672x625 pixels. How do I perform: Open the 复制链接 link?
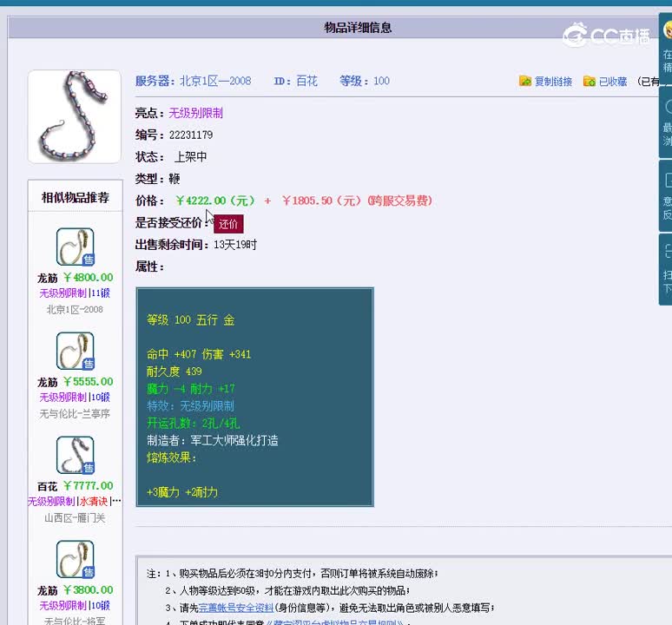click(553, 82)
